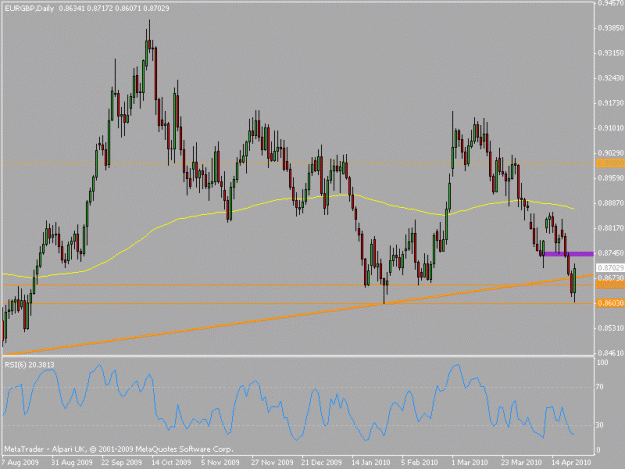
Task: Click the 0.84610 price axis label
Action: [610, 353]
